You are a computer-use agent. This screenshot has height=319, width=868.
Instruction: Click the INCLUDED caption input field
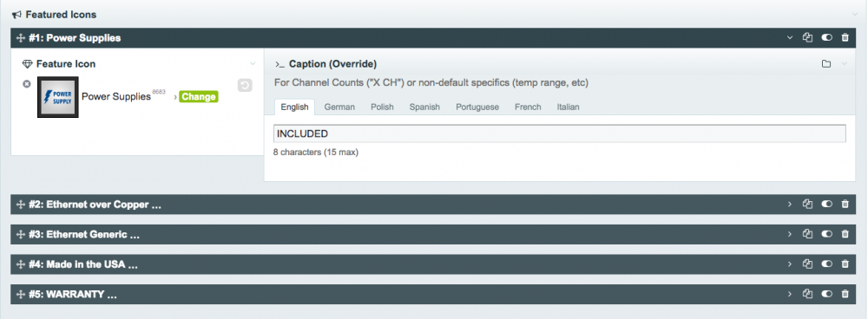[x=560, y=133]
